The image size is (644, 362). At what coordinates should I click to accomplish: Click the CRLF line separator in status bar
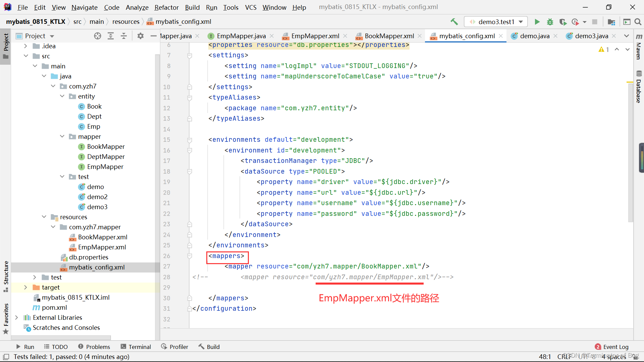tap(564, 357)
